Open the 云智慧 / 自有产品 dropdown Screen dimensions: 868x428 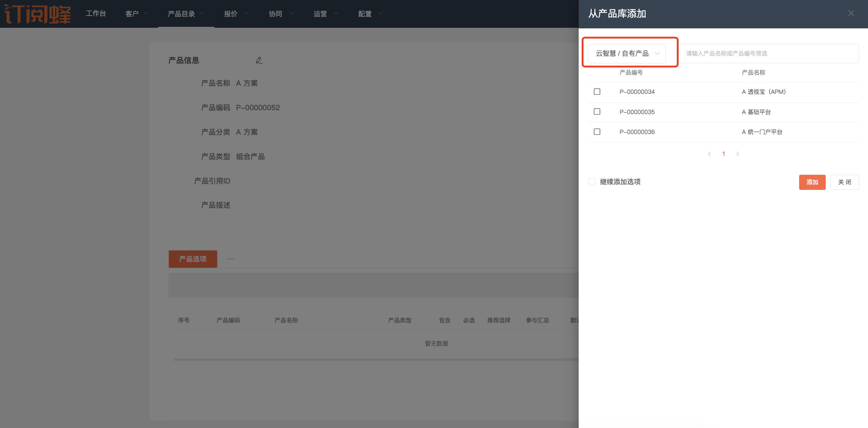pyautogui.click(x=627, y=53)
